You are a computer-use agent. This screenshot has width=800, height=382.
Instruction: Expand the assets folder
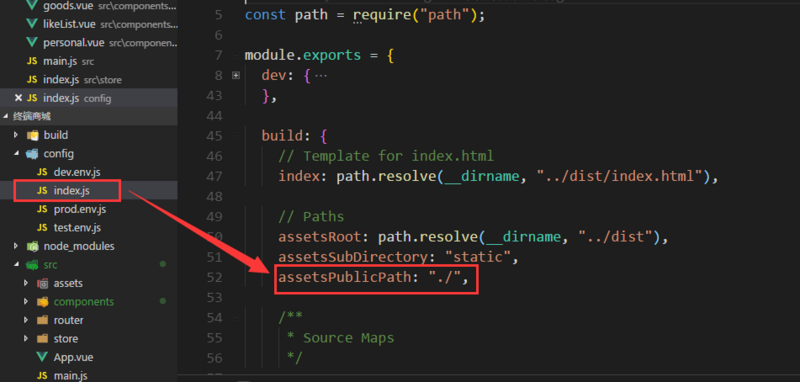[x=26, y=283]
